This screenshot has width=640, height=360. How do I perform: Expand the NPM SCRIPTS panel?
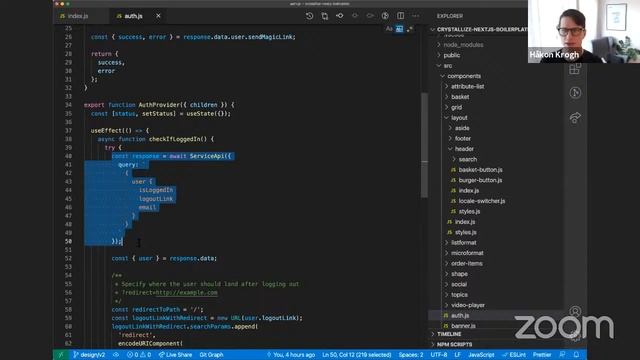click(454, 344)
